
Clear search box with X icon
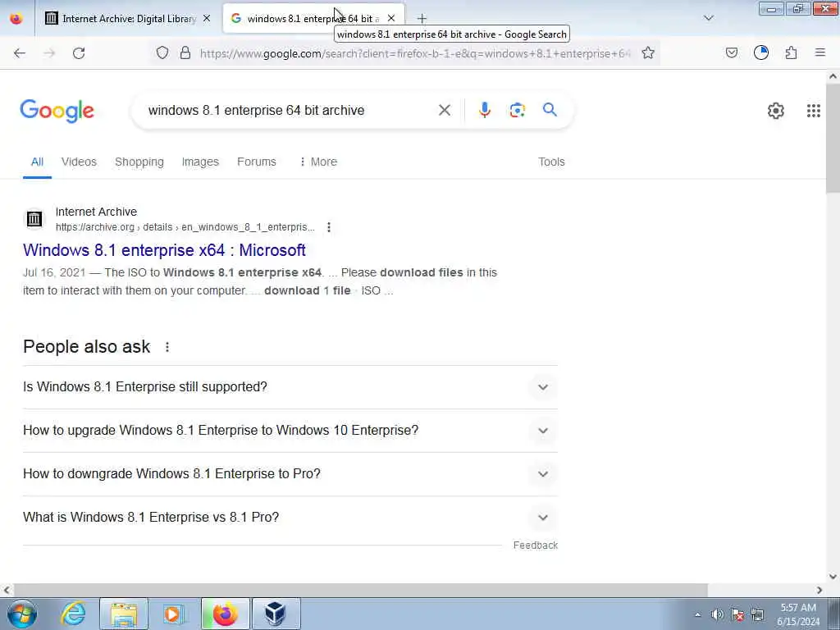tap(445, 111)
